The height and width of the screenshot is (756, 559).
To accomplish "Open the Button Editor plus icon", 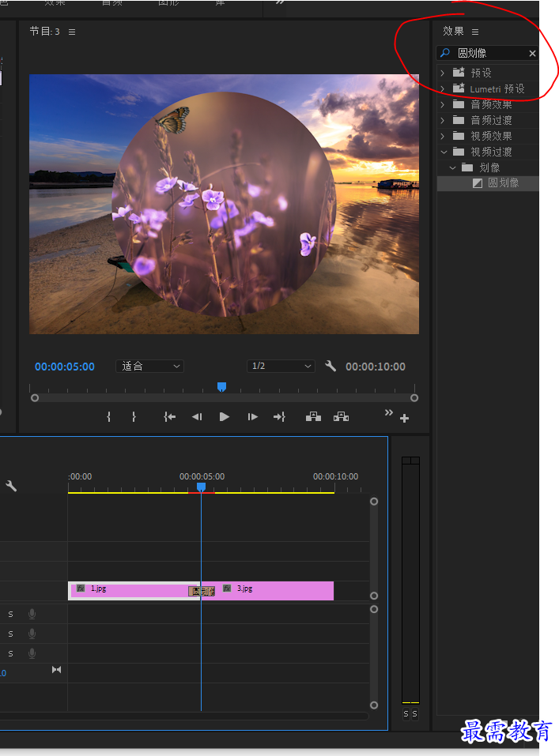I will [405, 419].
